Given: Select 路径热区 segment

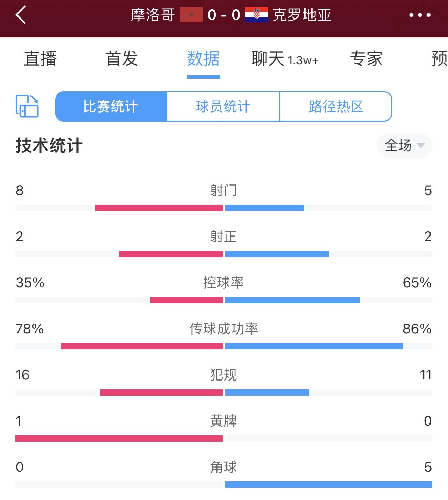Looking at the screenshot, I should click(x=336, y=107).
